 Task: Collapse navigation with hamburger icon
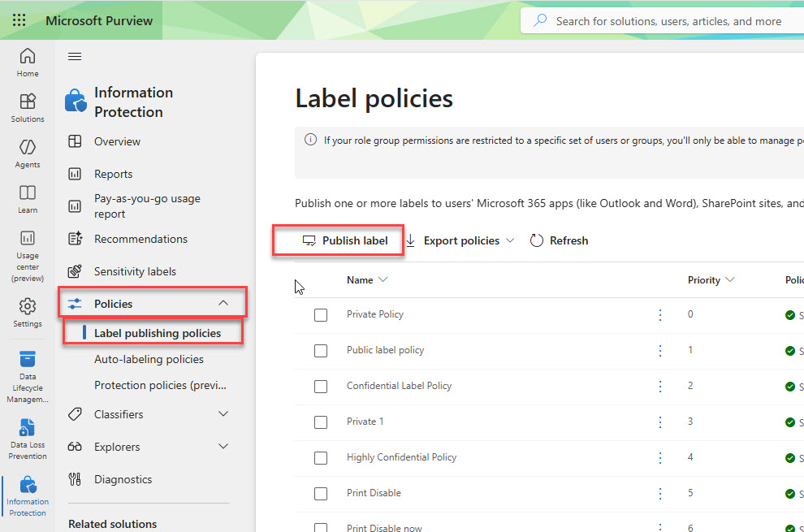[x=75, y=56]
